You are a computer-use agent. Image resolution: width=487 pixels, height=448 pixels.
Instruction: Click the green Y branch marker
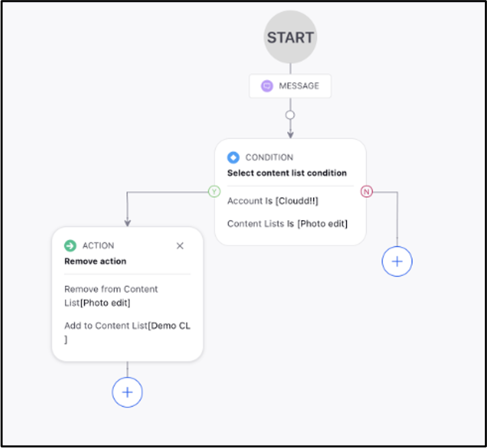point(214,192)
